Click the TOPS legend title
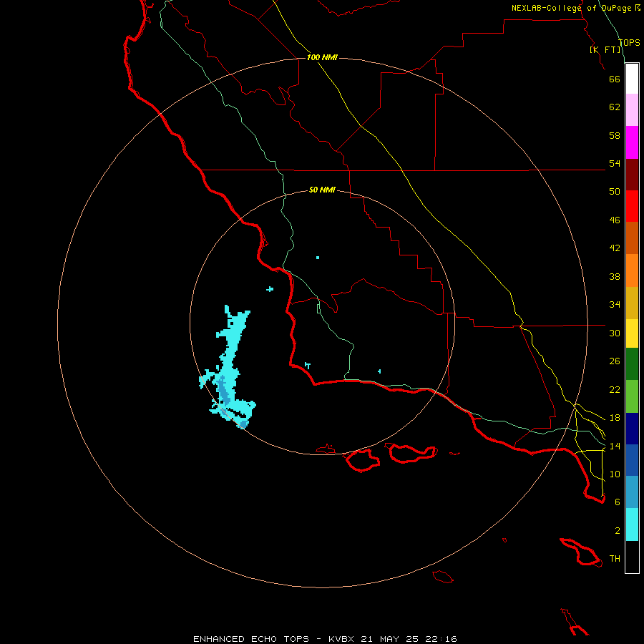Image resolution: width=644 pixels, height=644 pixels. coord(629,42)
